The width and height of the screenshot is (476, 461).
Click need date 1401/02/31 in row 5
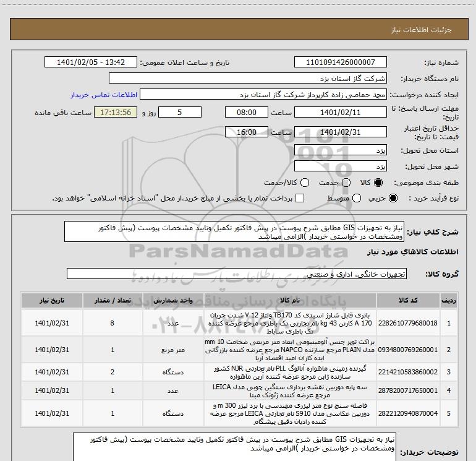(x=52, y=413)
